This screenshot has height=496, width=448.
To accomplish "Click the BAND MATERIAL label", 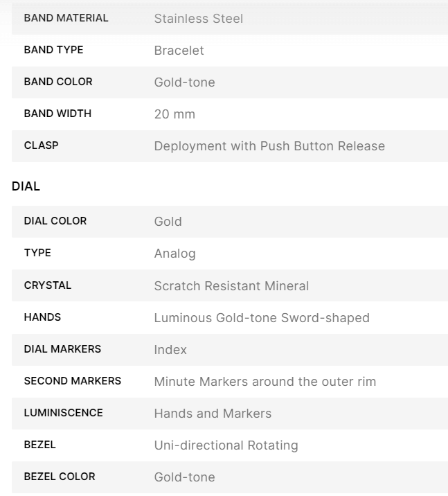I will 66,18.
